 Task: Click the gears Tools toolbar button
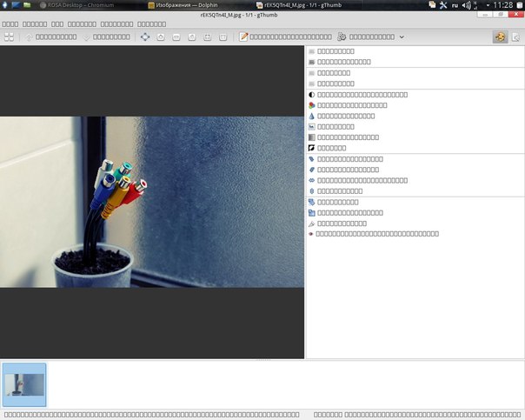click(366, 37)
